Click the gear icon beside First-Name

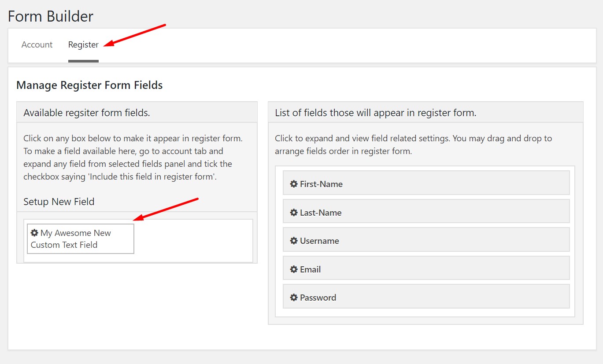pyautogui.click(x=294, y=184)
